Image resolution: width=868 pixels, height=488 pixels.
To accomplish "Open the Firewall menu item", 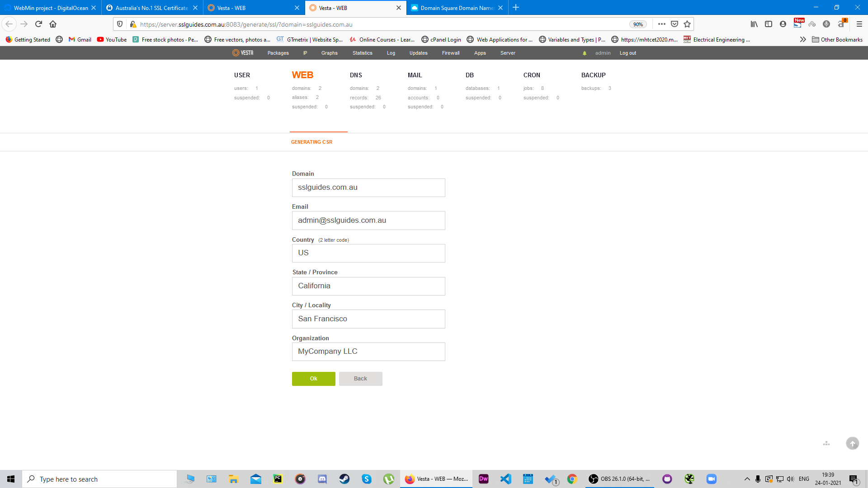I will [450, 53].
